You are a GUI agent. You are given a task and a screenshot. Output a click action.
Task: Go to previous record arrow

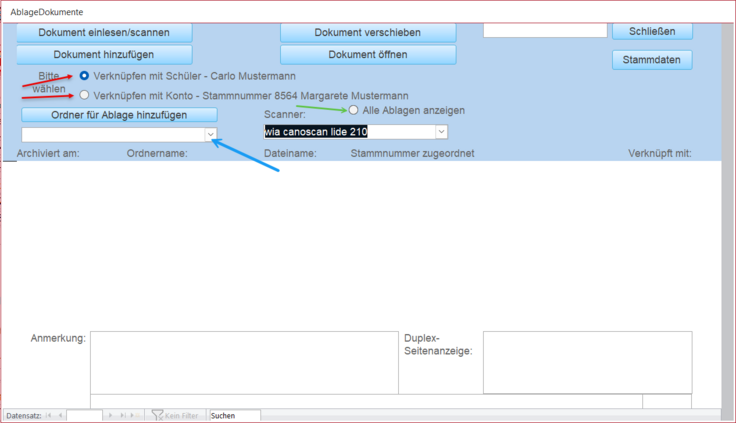59,415
